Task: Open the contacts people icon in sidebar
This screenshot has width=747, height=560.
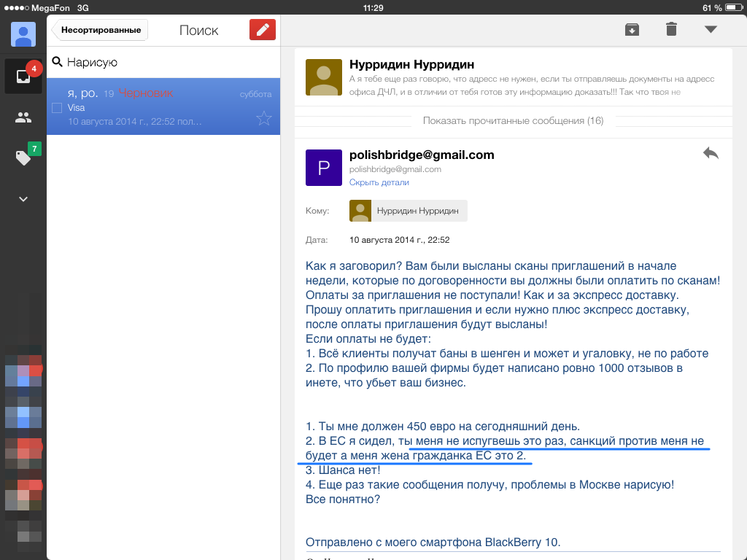Action: pyautogui.click(x=23, y=117)
